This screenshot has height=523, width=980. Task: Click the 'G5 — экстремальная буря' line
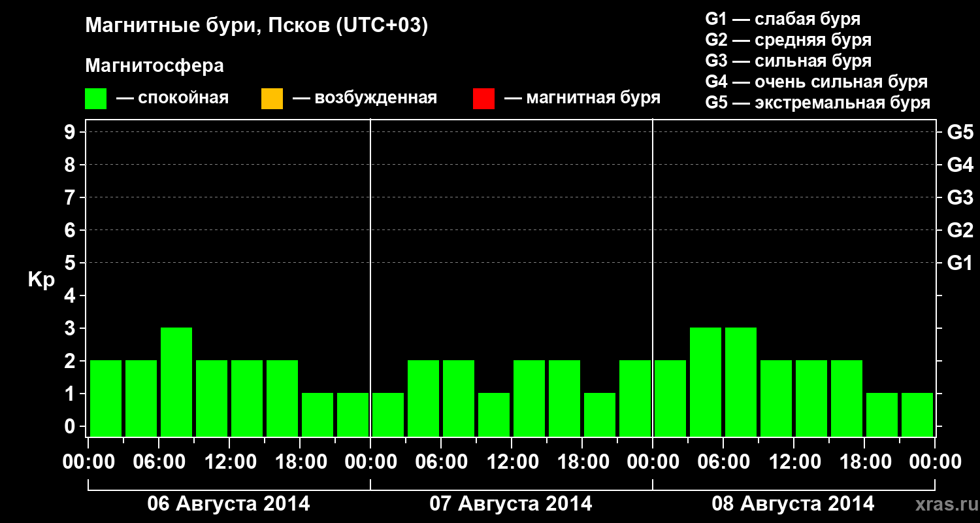(x=818, y=103)
